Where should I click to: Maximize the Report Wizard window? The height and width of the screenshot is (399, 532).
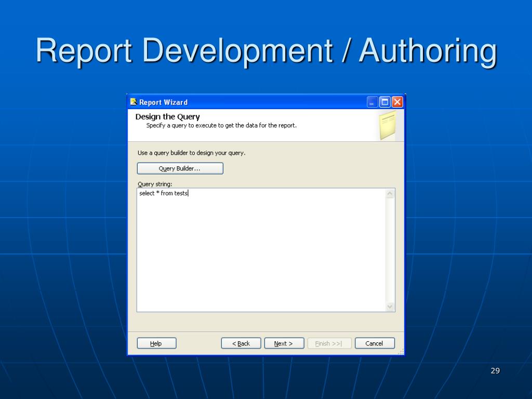(x=385, y=102)
